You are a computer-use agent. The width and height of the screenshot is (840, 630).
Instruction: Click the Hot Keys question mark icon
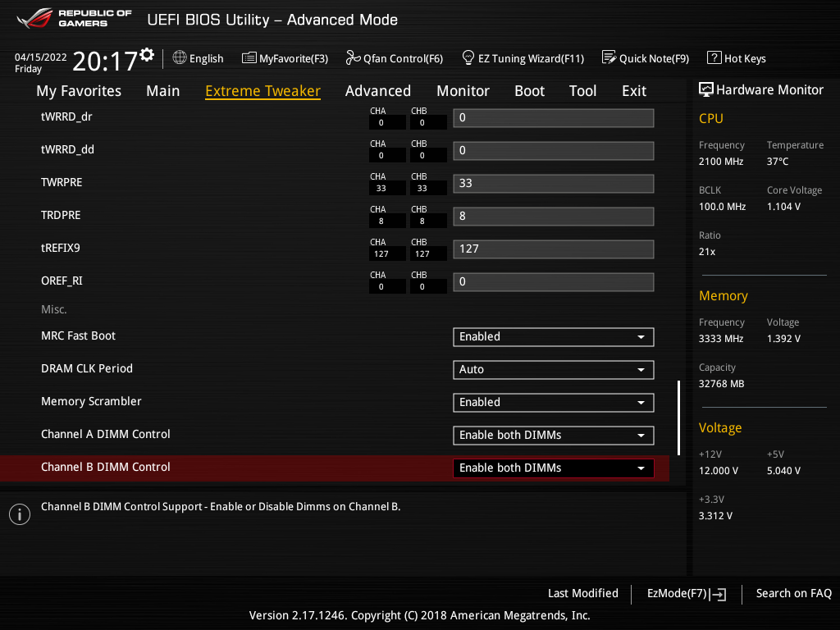714,57
